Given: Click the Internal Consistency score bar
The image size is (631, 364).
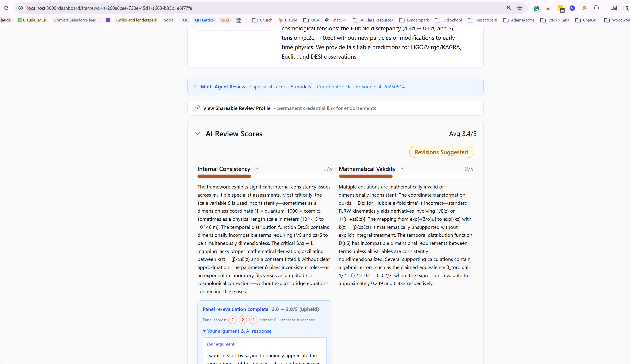Looking at the screenshot, I should tap(265, 176).
